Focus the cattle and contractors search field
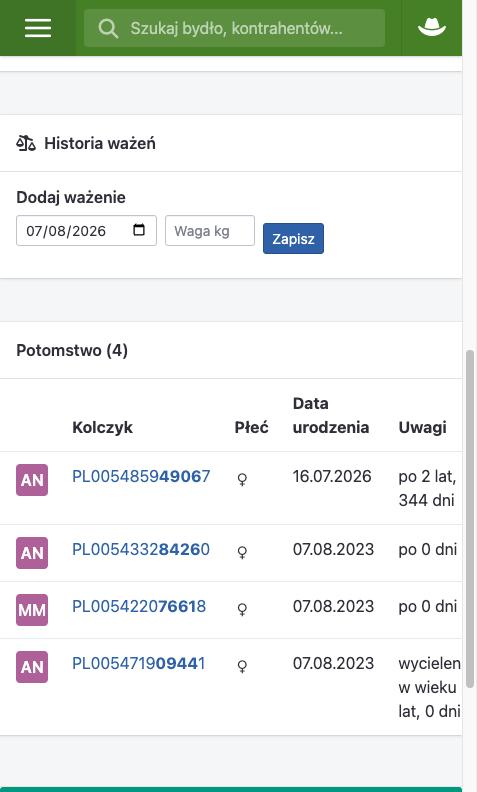This screenshot has height=792, width=477. click(234, 28)
